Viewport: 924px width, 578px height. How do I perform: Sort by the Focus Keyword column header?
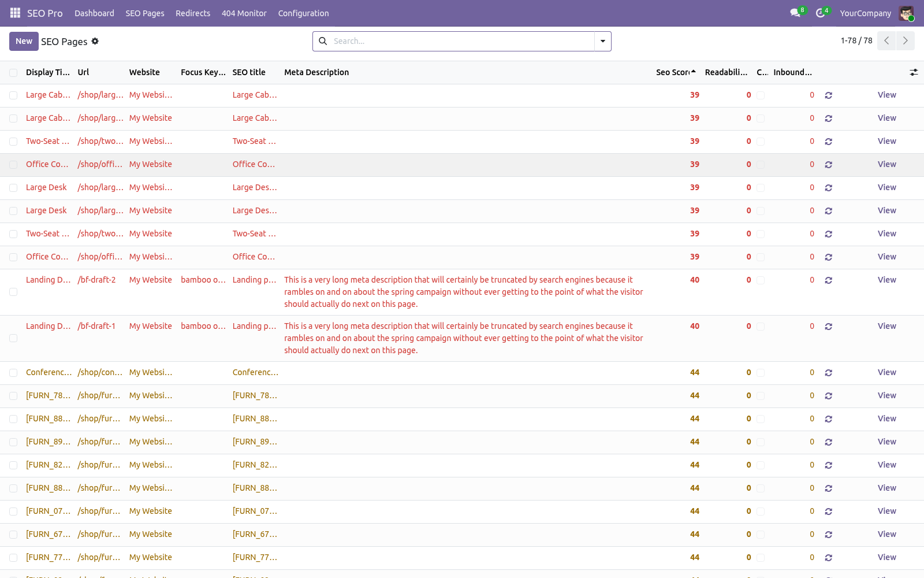pos(203,72)
